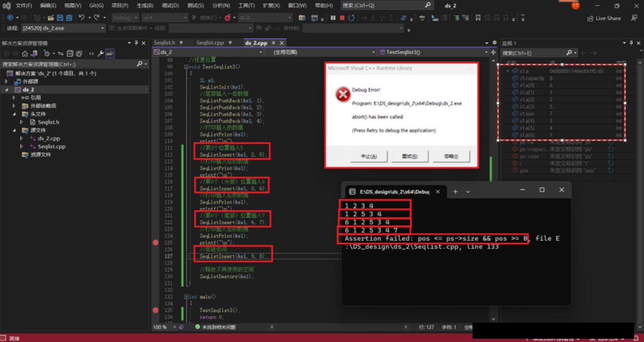Viewport: 644px width, 342px height.
Task: Click the toolbar Bookmark toggle icon
Action: (x=478, y=18)
